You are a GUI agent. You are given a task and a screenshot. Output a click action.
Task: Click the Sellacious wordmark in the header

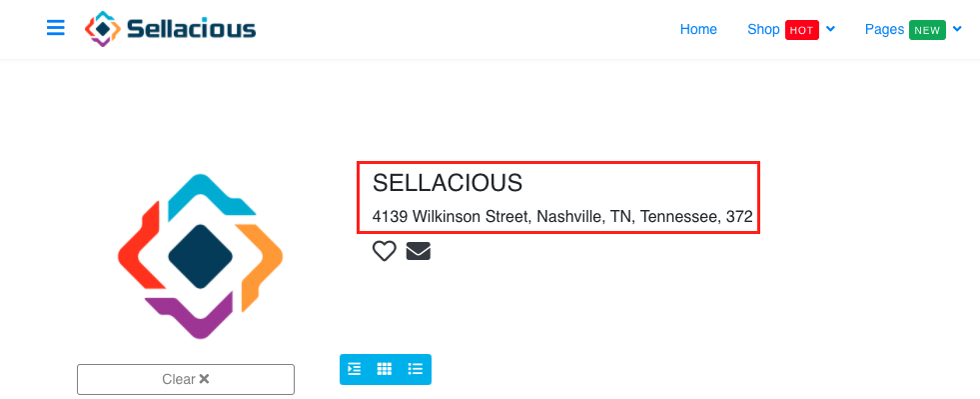pos(191,29)
